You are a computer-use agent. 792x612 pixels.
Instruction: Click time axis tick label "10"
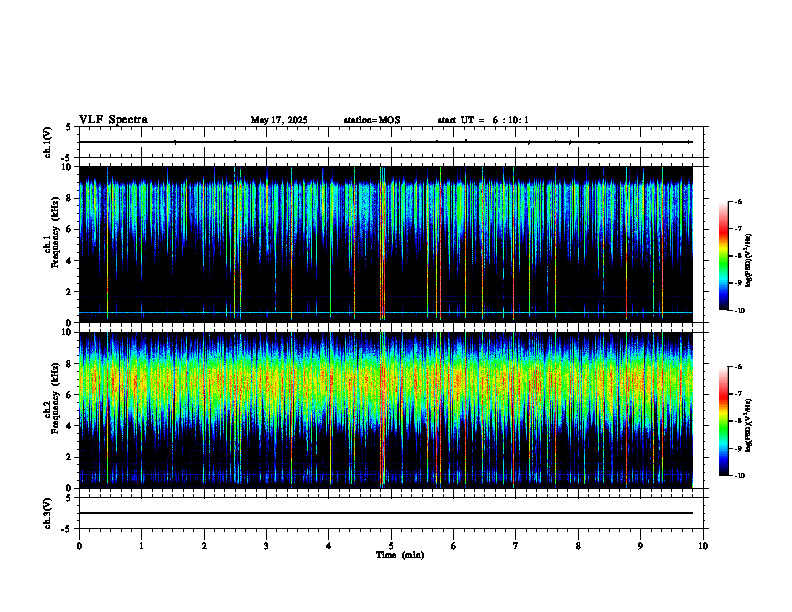(x=703, y=546)
